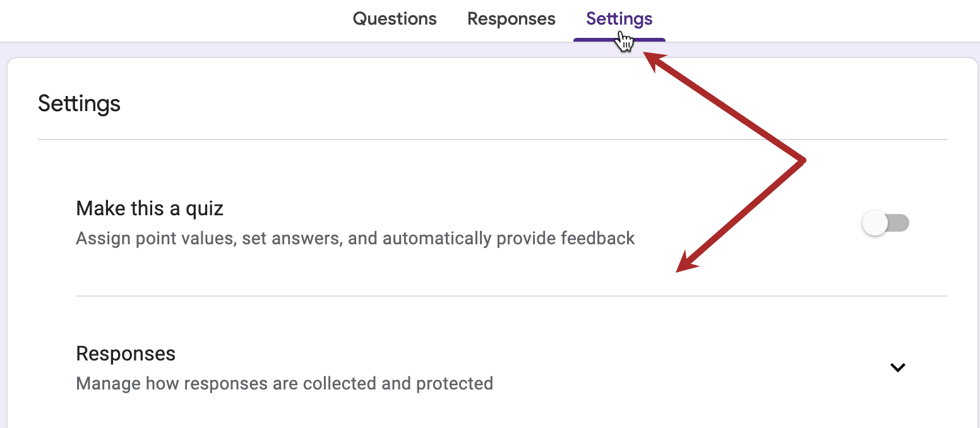Click the Settings page heading
This screenshot has height=428, width=980.
[79, 104]
